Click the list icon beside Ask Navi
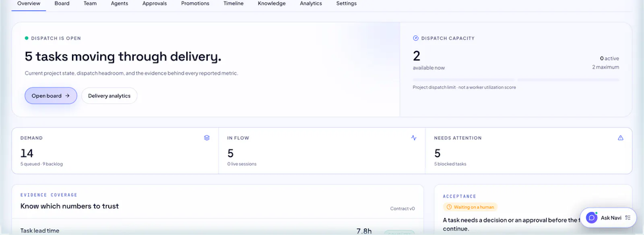Screen dimensions: 644x235 [x=628, y=218]
